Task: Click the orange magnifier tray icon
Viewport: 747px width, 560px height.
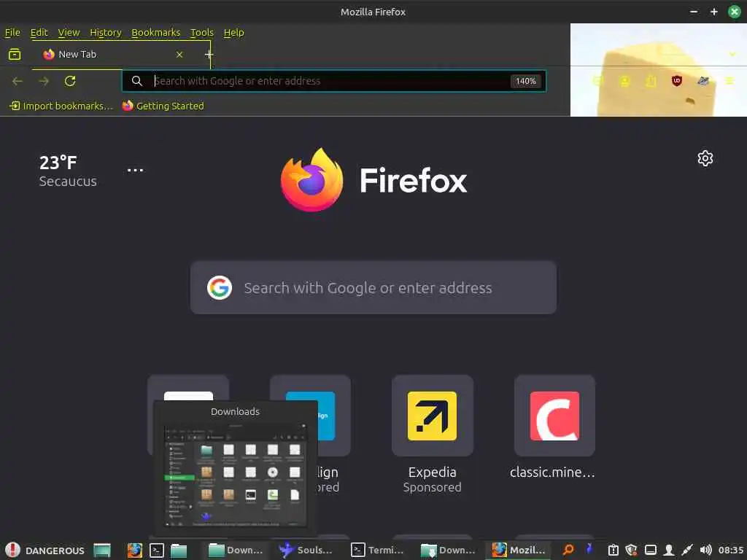Action: tap(568, 550)
